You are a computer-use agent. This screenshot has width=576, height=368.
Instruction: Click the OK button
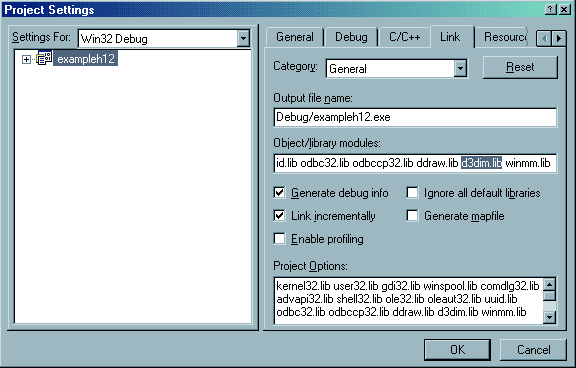457,349
